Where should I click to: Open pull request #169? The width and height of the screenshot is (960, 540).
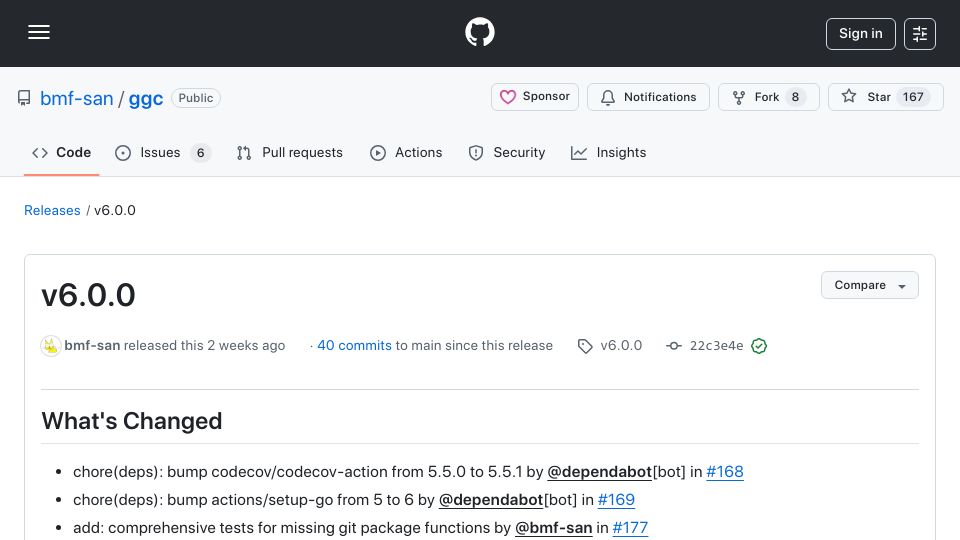point(616,500)
